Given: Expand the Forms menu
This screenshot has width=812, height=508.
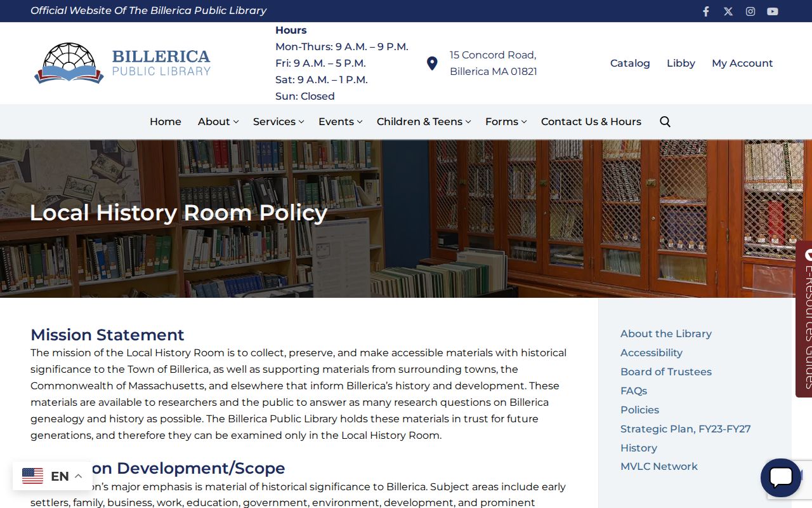Looking at the screenshot, I should point(506,121).
